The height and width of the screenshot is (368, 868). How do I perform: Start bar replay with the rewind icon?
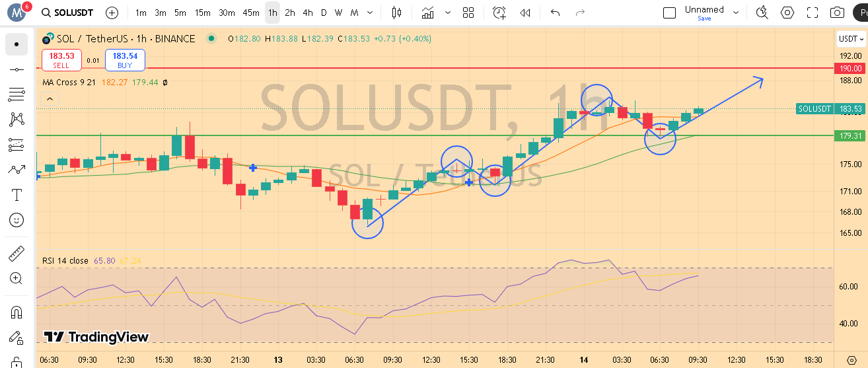coord(525,13)
